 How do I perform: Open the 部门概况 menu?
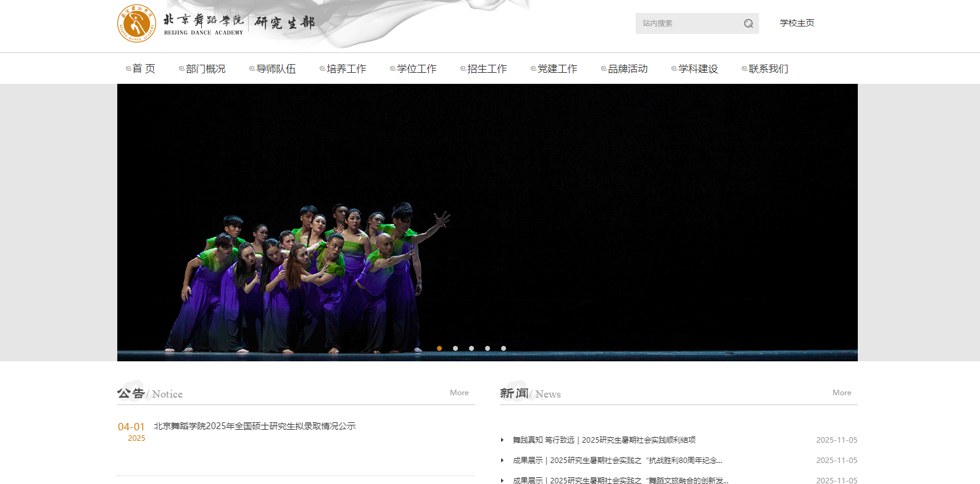pyautogui.click(x=205, y=68)
